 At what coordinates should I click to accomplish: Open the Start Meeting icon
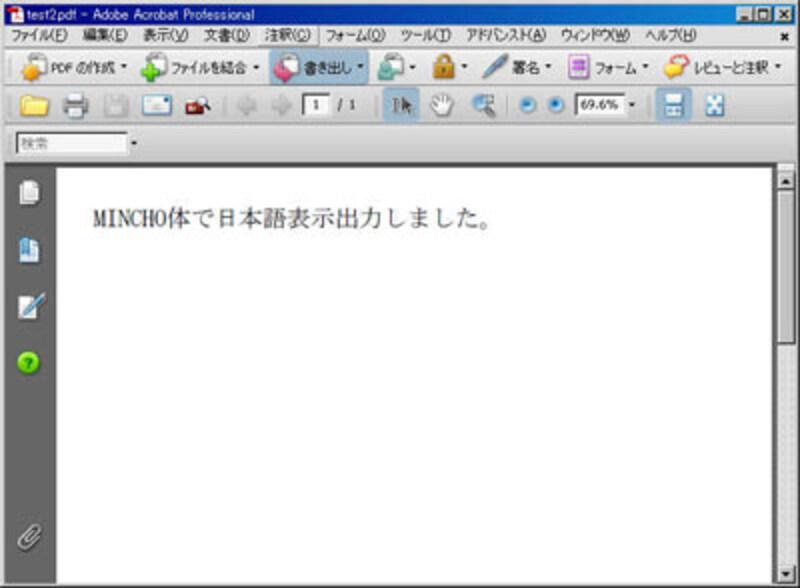tap(390, 67)
